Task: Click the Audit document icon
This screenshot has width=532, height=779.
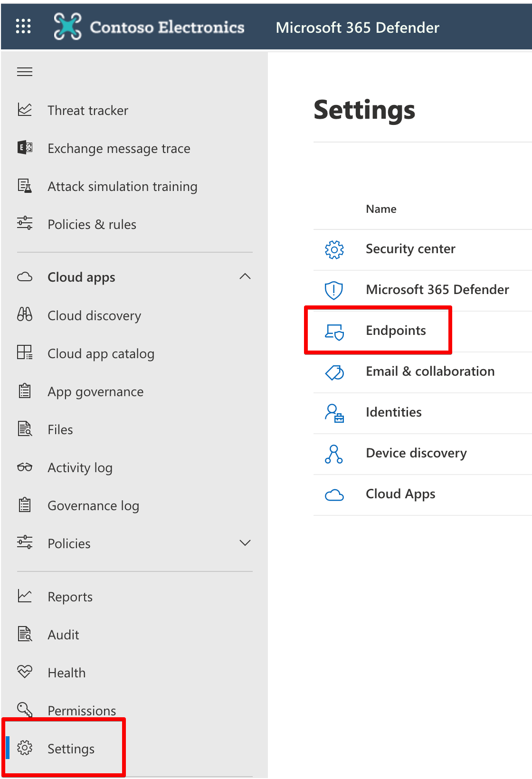Action: (x=25, y=634)
